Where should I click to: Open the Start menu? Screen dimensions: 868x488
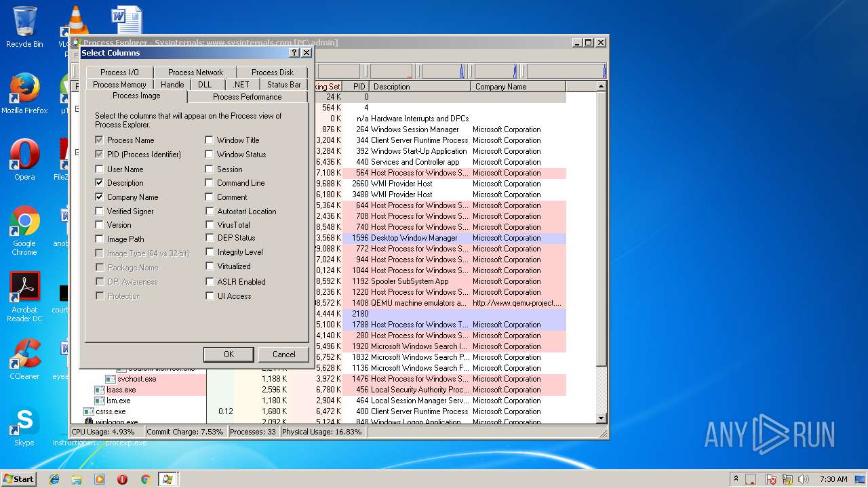pos(18,479)
